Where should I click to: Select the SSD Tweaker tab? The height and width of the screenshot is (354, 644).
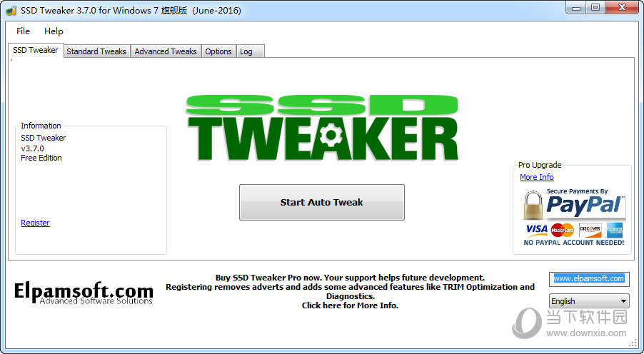(36, 50)
